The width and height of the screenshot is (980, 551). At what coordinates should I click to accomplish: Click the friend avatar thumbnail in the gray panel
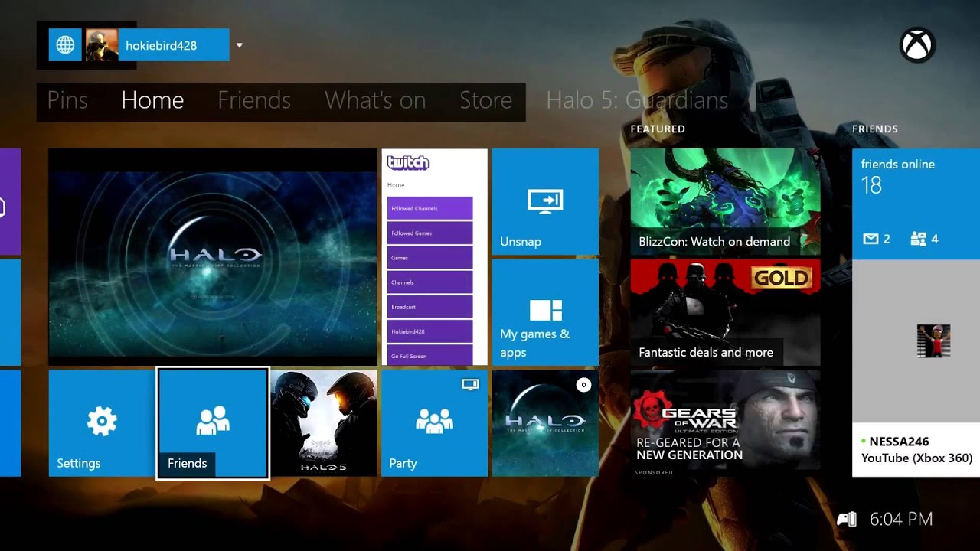933,341
